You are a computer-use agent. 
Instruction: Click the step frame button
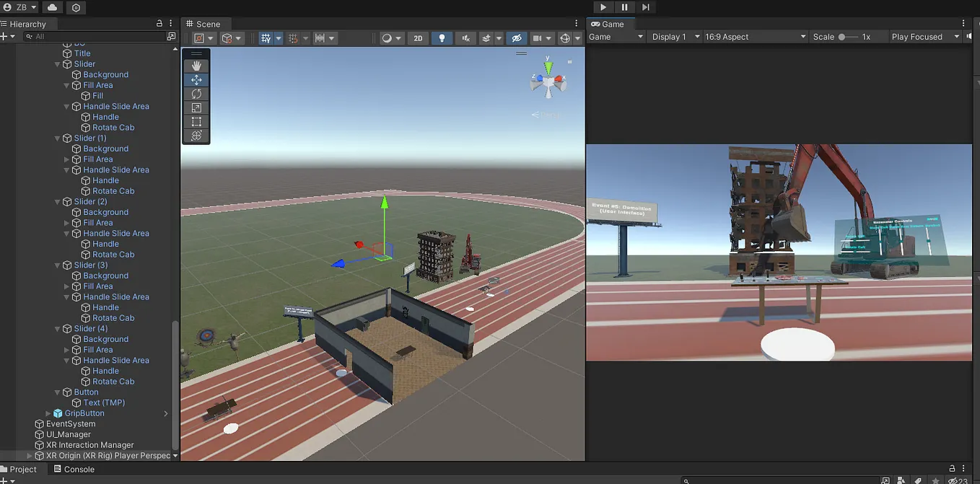coord(645,6)
